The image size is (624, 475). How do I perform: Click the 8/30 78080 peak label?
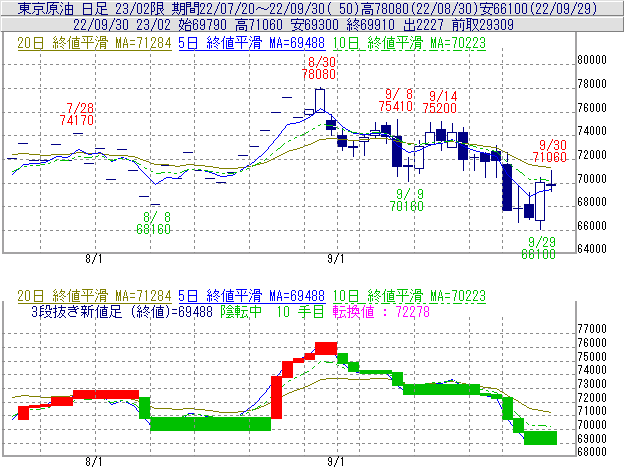(319, 68)
